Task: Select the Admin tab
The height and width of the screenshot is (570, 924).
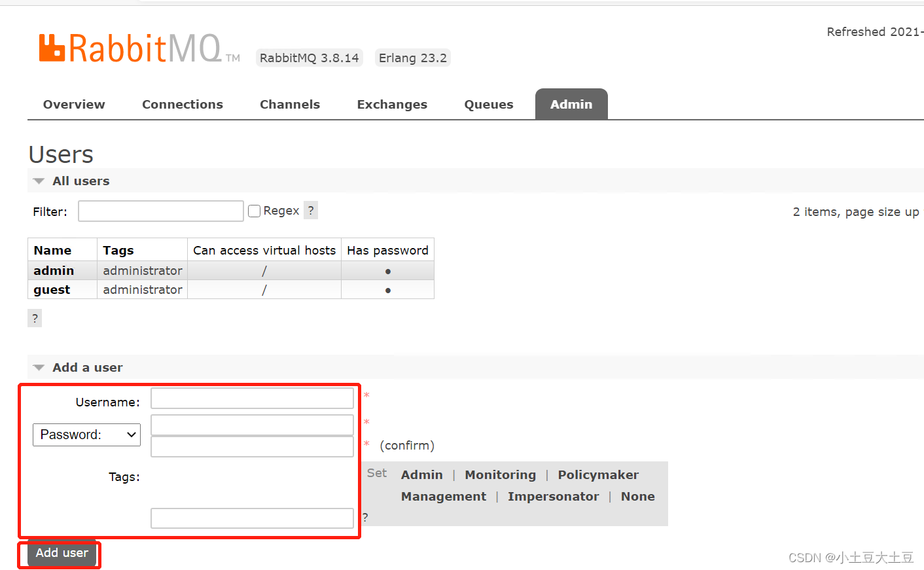Action: (x=571, y=104)
